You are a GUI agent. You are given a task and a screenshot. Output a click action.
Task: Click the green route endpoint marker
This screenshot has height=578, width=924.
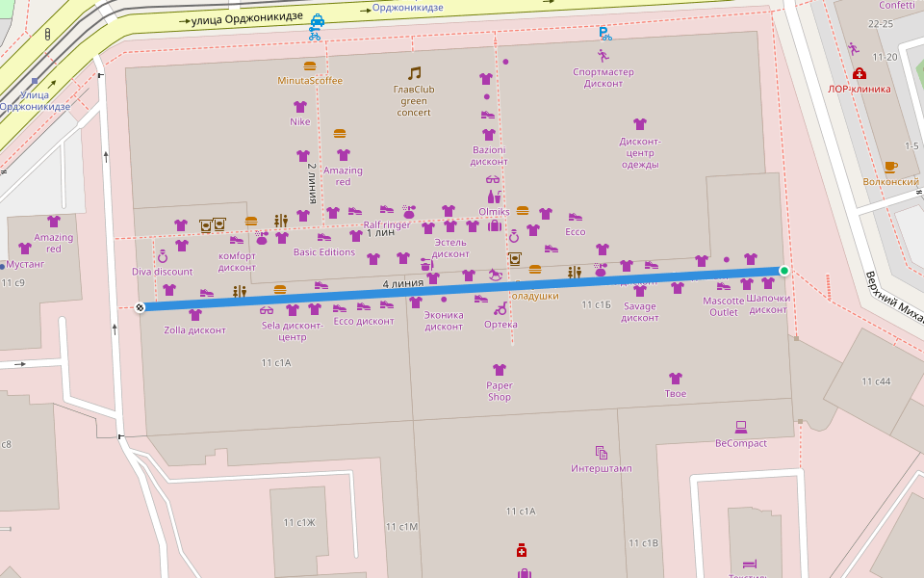(784, 271)
